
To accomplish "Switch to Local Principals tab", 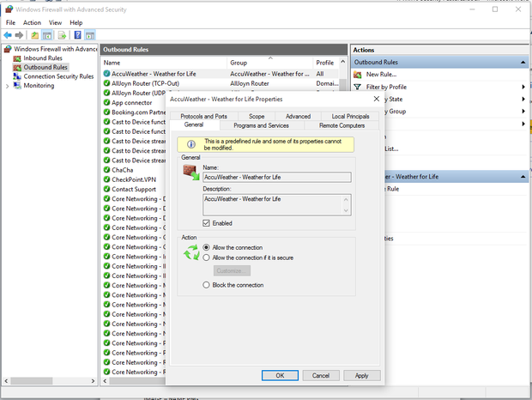I will [x=350, y=116].
